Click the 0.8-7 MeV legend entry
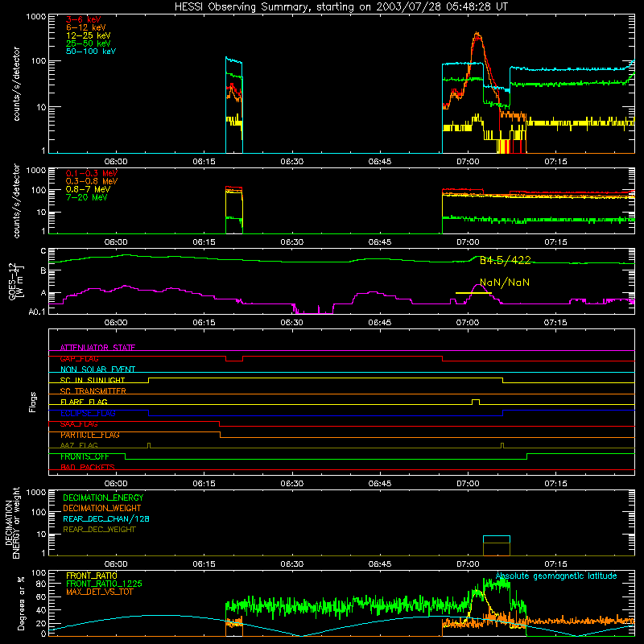The image size is (644, 644). [x=88, y=189]
